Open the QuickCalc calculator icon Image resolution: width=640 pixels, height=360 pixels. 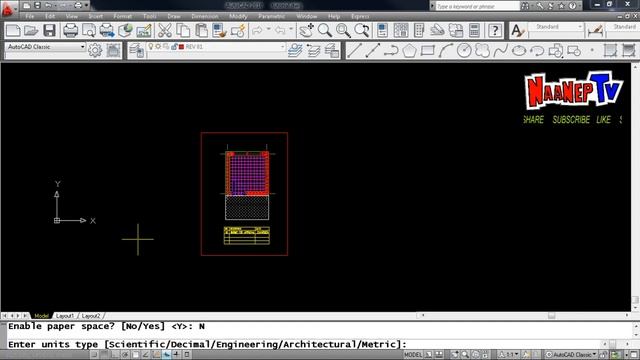(x=474, y=31)
